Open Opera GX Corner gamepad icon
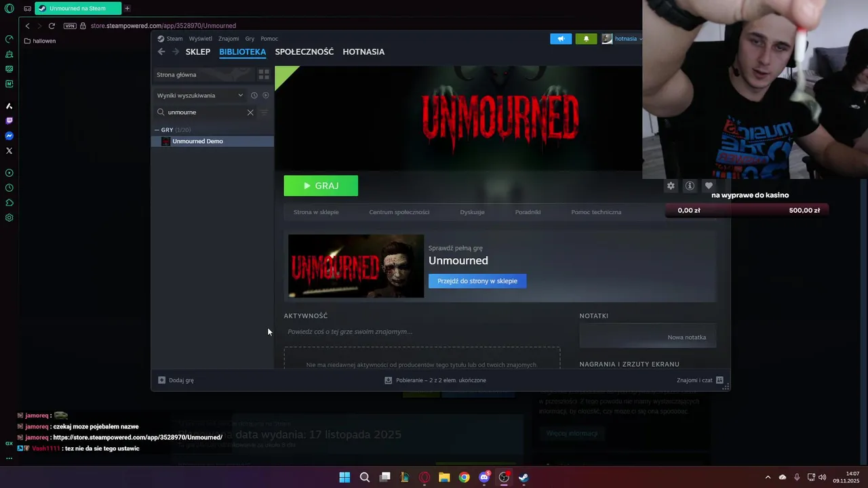 (27, 9)
